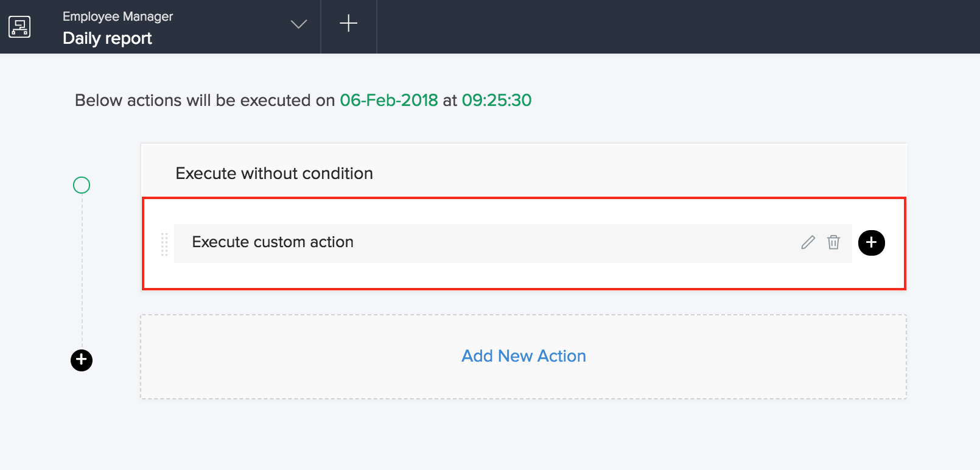Image resolution: width=980 pixels, height=470 pixels.
Task: Click the workflow icon in the header
Action: 19,27
